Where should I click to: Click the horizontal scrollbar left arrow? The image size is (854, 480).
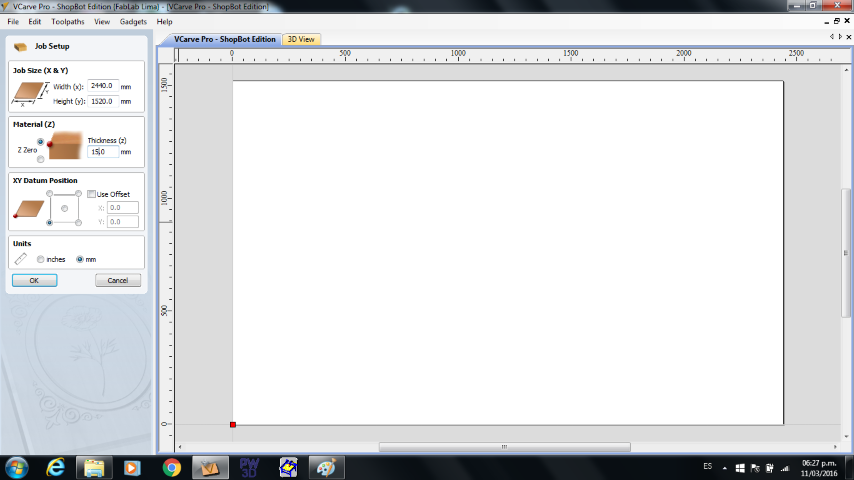pyautogui.click(x=180, y=447)
